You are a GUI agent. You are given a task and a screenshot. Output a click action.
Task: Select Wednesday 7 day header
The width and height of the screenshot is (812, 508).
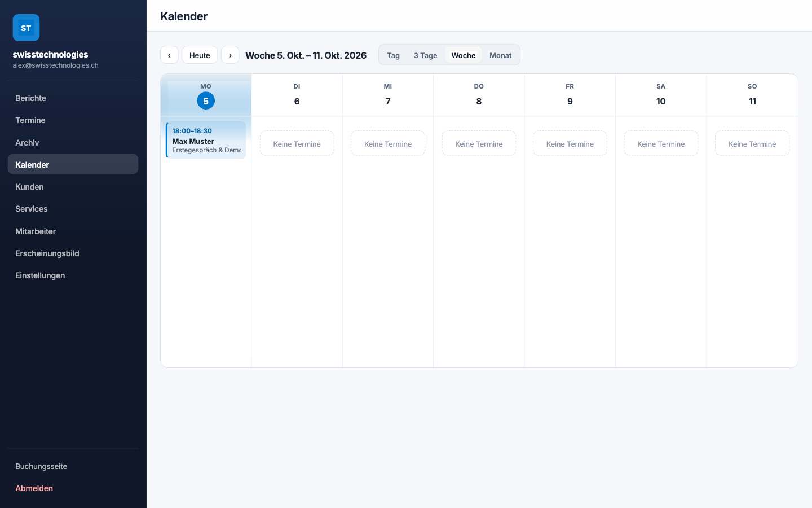388,95
